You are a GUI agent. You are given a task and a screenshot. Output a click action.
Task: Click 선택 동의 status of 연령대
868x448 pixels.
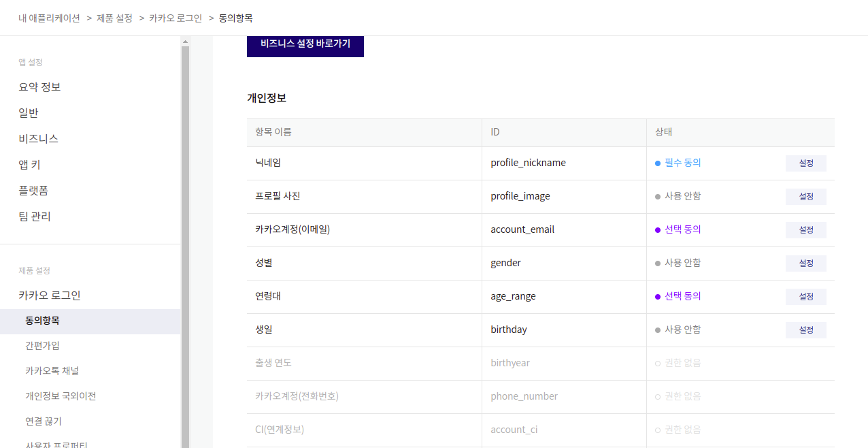coord(678,296)
